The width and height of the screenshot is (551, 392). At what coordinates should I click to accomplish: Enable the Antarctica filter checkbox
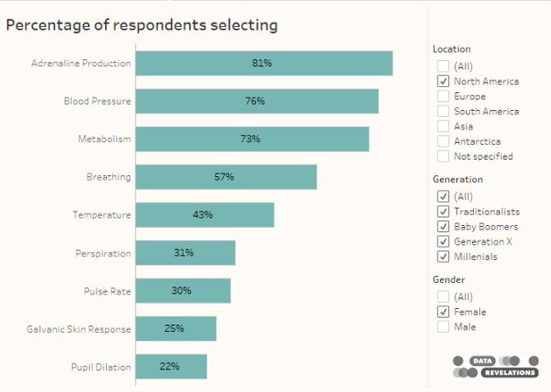(x=442, y=141)
